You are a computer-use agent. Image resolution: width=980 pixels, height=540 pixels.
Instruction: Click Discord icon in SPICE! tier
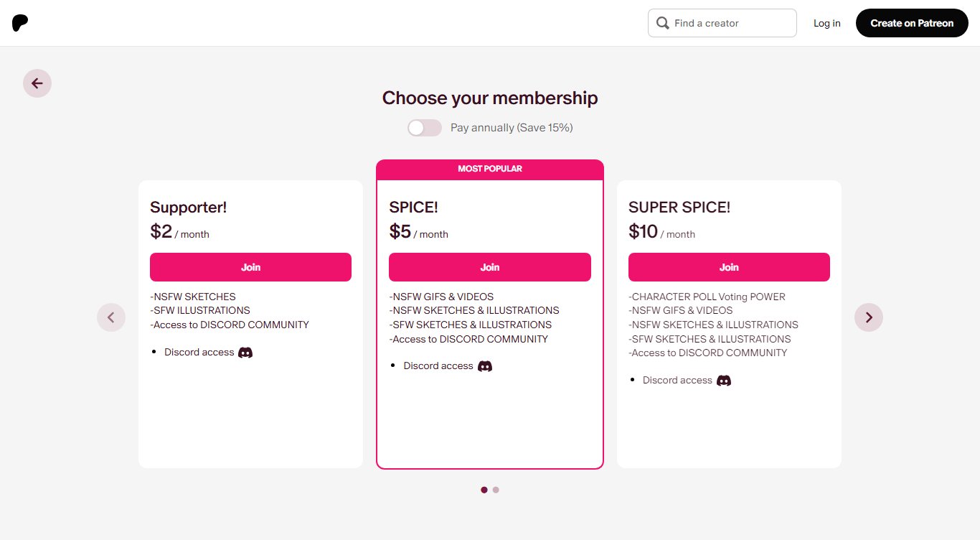tap(485, 366)
